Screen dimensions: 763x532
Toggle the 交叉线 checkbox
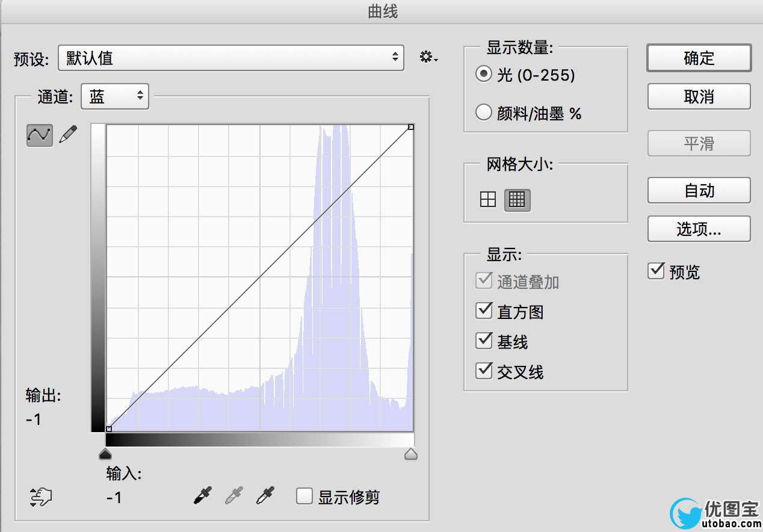click(484, 371)
